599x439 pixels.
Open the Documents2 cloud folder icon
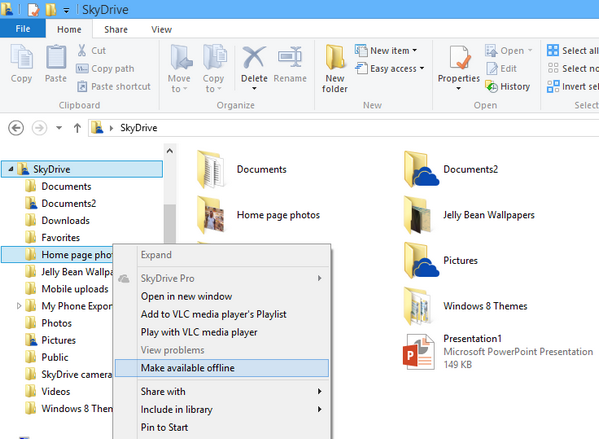click(x=421, y=169)
